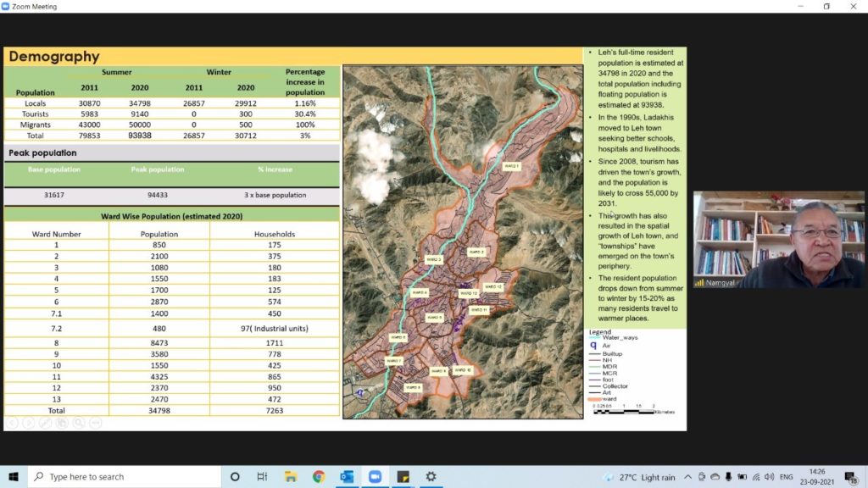This screenshot has height=488, width=868.
Task: Click the see all slides icon
Action: tap(62, 422)
